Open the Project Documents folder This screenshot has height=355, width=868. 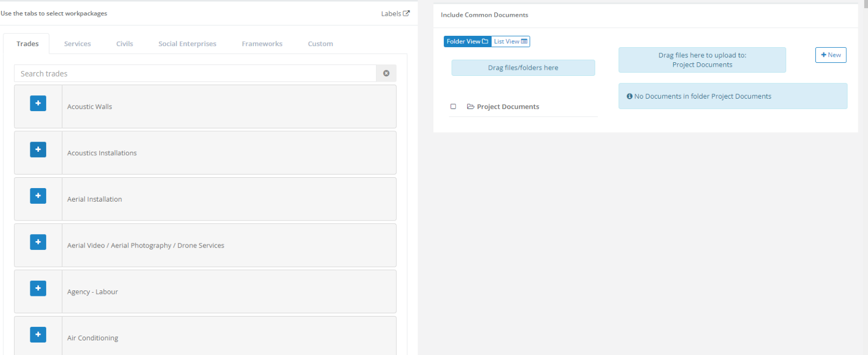point(507,107)
